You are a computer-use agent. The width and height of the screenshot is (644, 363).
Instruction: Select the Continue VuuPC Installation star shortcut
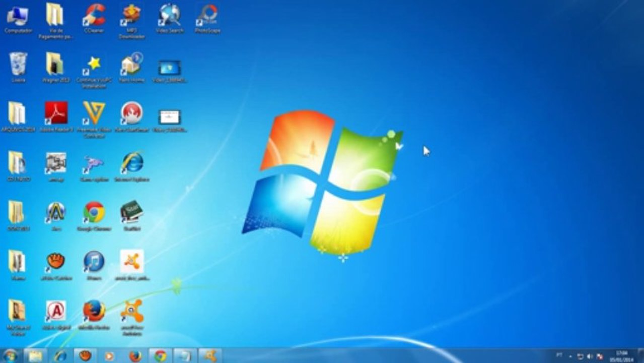point(94,71)
